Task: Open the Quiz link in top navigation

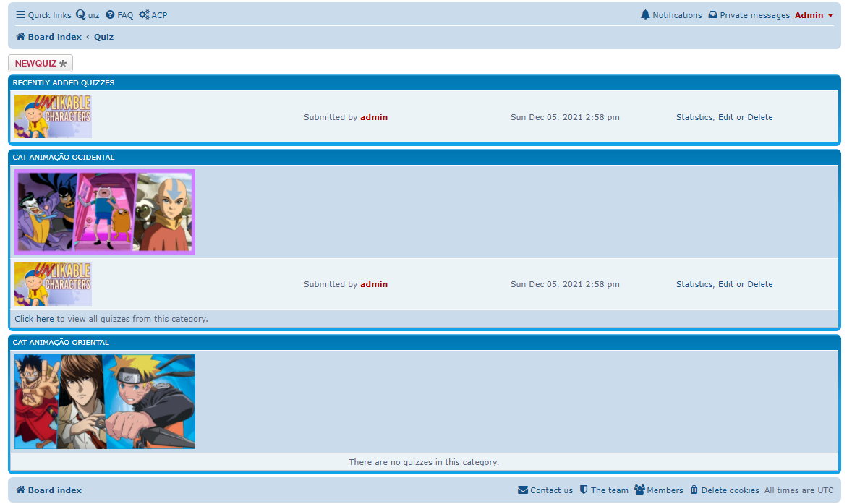Action: [88, 14]
